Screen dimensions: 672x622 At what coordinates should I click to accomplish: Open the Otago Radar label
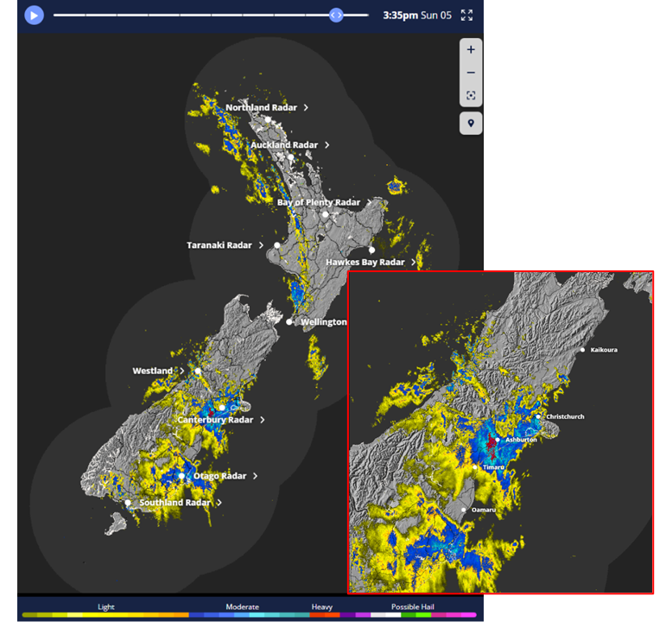tap(220, 476)
